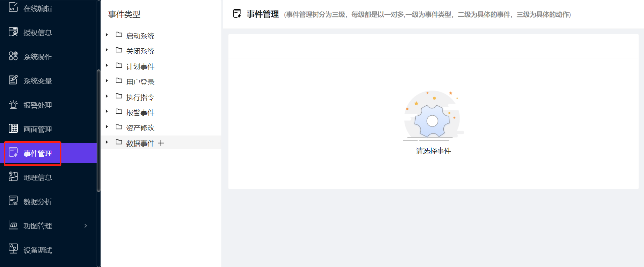Click the folder icon beside 计划事件

[x=119, y=65]
